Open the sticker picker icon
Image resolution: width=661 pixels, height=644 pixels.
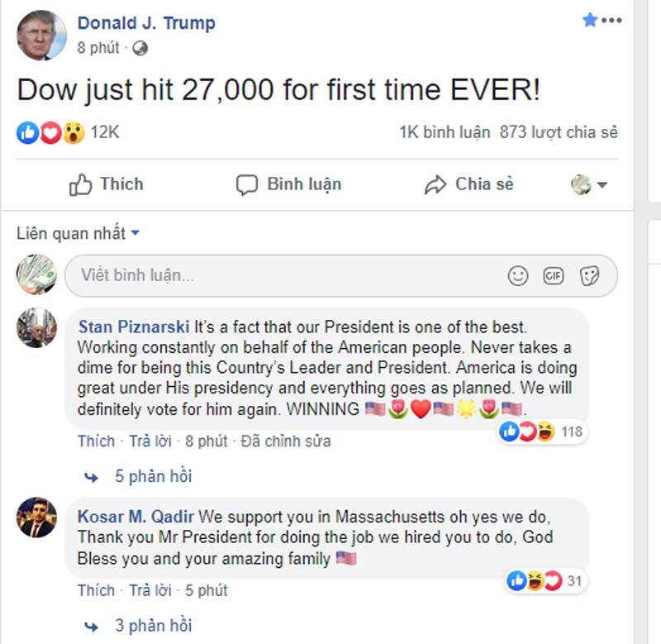pyautogui.click(x=589, y=276)
